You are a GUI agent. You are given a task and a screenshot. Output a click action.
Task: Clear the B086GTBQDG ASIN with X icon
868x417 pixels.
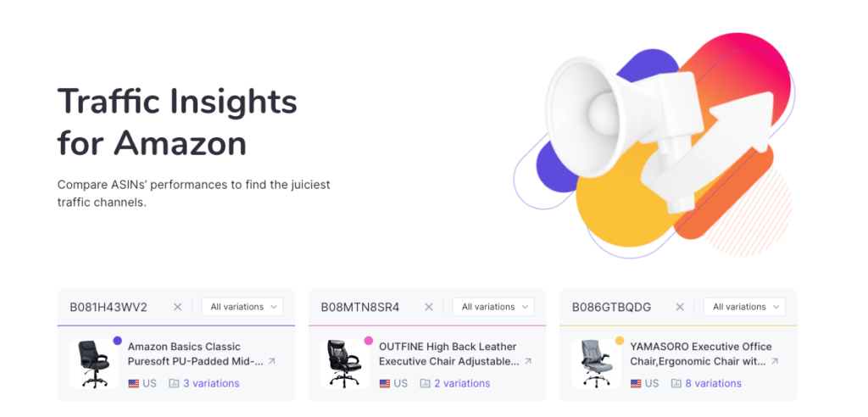[680, 307]
